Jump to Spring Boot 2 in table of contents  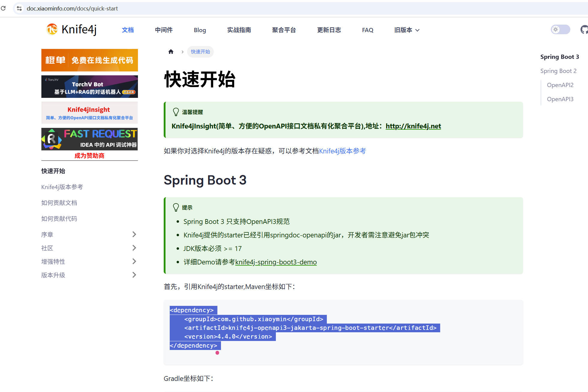coord(558,71)
